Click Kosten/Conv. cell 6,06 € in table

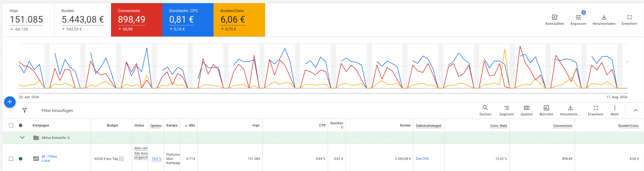click(634, 159)
